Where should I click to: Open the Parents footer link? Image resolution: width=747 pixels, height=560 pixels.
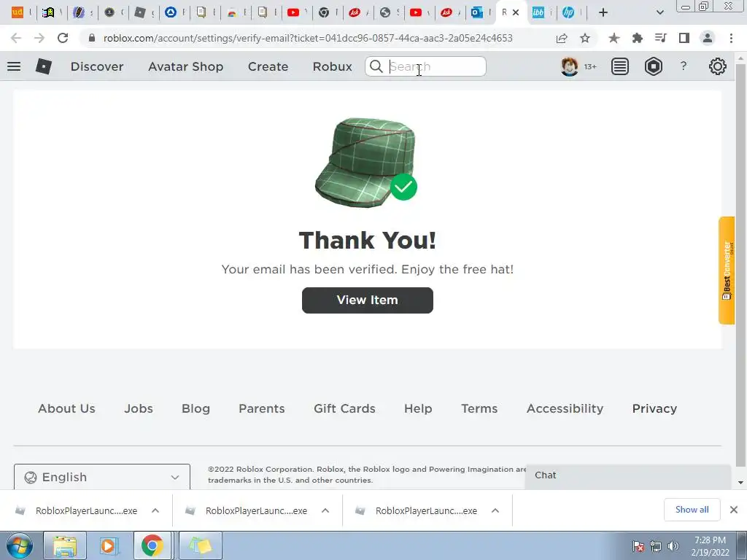click(x=262, y=408)
